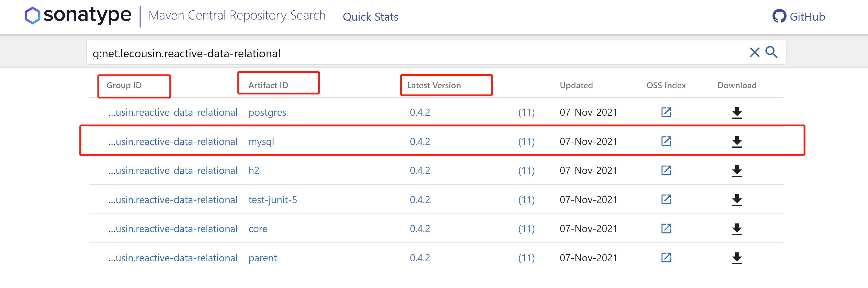Click the 07-Nov-2021 date in parent row
Screen dimensions: 868x288
point(588,258)
